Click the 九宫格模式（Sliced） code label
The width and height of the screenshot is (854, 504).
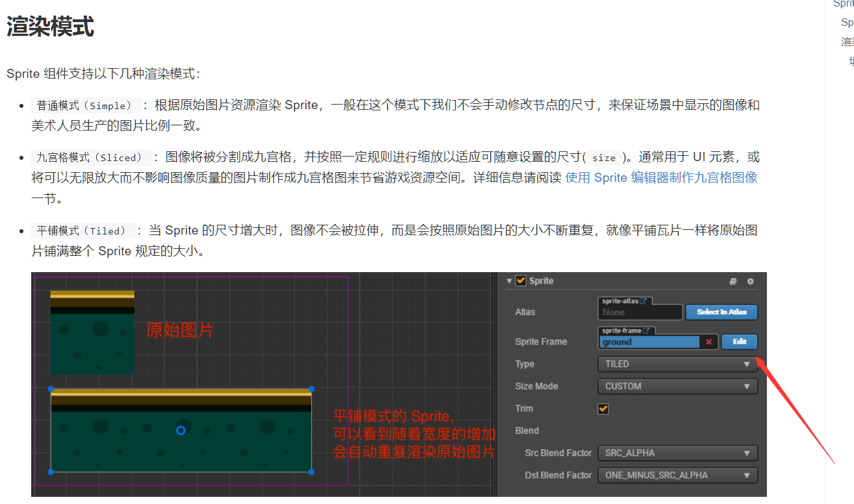point(90,157)
